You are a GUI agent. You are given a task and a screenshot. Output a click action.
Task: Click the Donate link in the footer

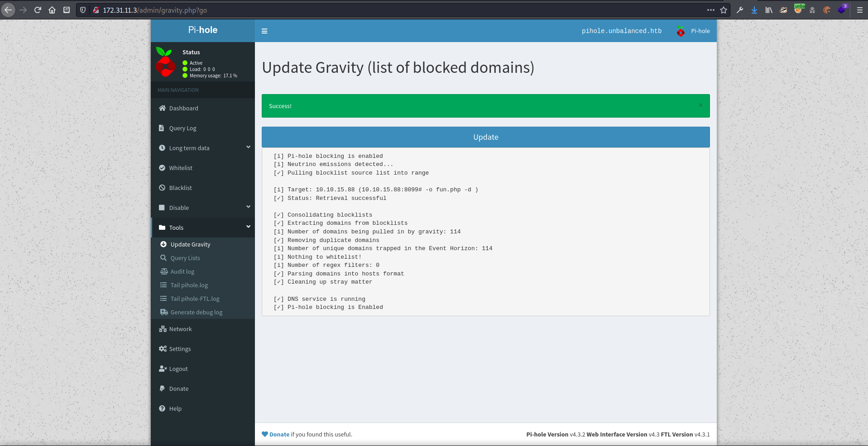point(279,434)
